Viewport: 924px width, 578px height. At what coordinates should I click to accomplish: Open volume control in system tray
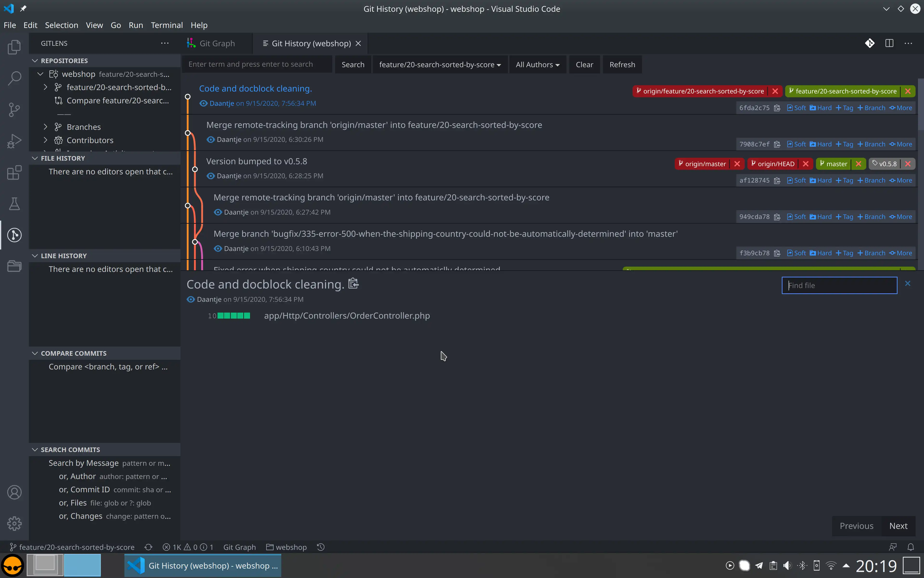[x=788, y=565]
